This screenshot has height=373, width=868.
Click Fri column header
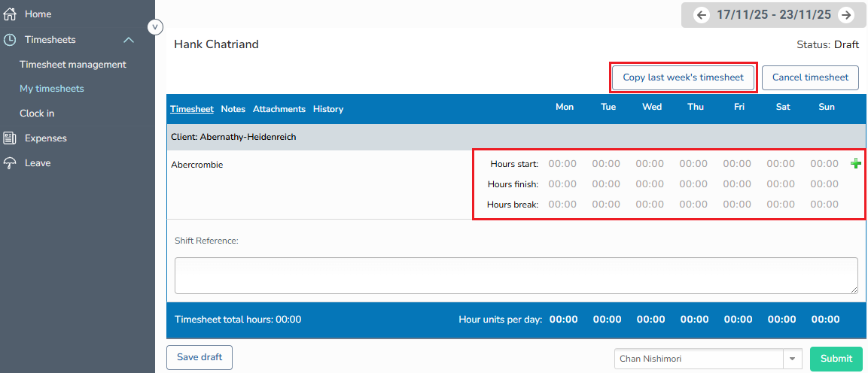pos(739,108)
